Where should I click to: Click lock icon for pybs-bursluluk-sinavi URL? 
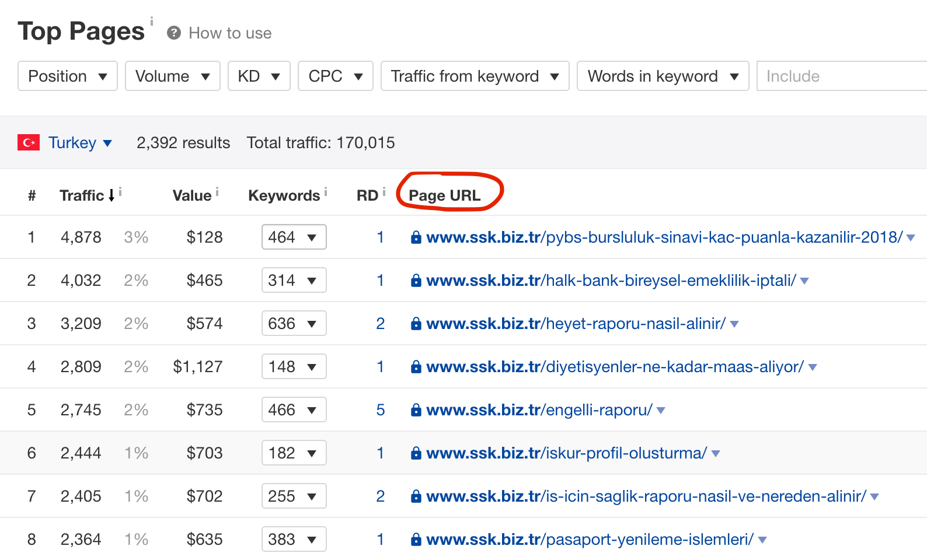point(416,237)
